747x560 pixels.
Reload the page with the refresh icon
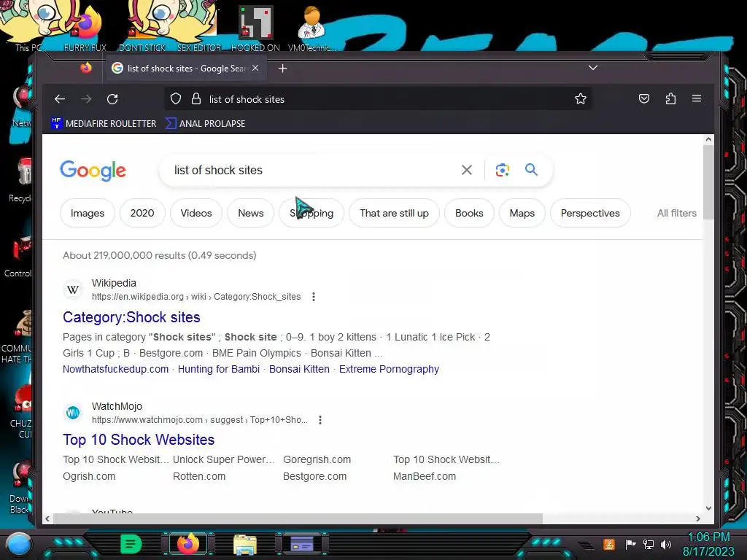point(112,99)
